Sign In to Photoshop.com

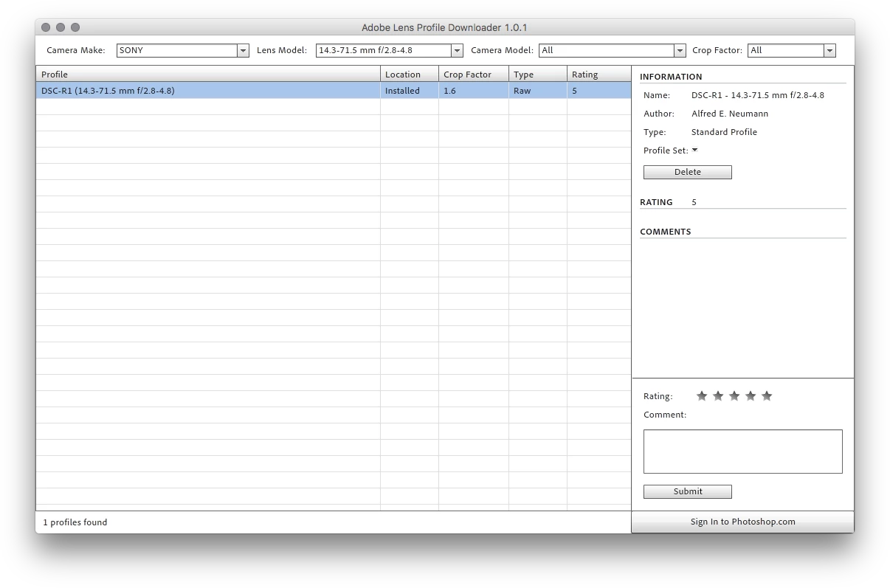(x=742, y=522)
